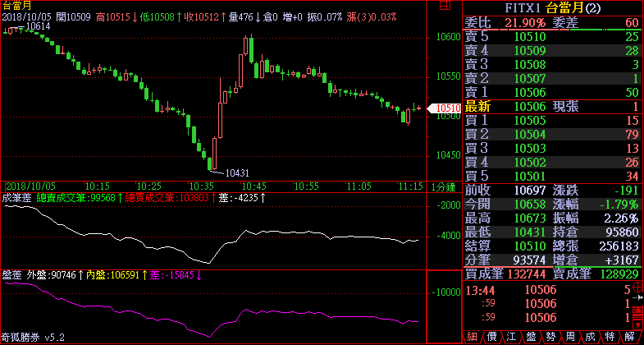Switch to the 特 tab
Screen dimensions: 644x345
tap(610, 337)
